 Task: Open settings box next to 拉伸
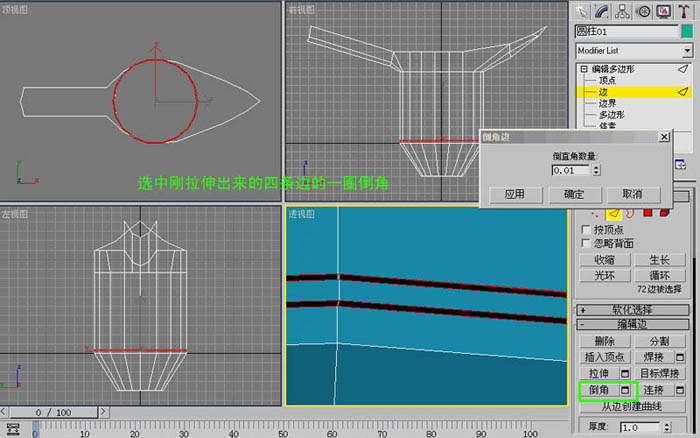coord(625,374)
